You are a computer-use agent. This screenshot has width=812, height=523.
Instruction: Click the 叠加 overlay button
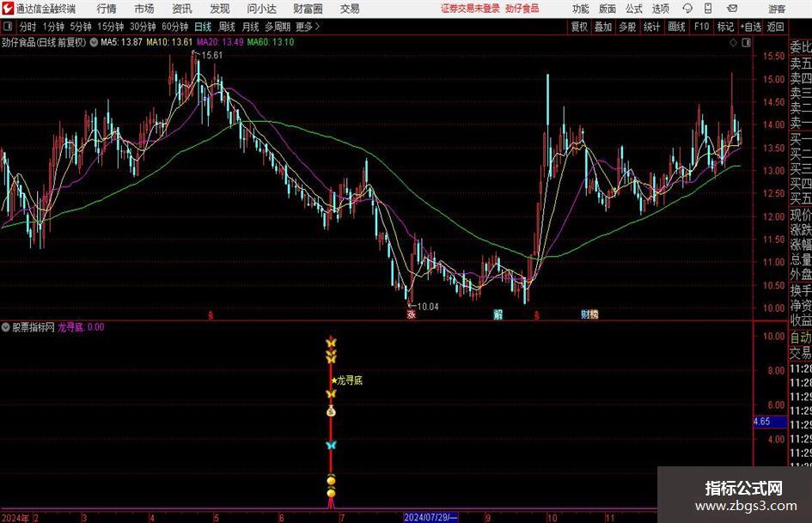click(x=603, y=27)
